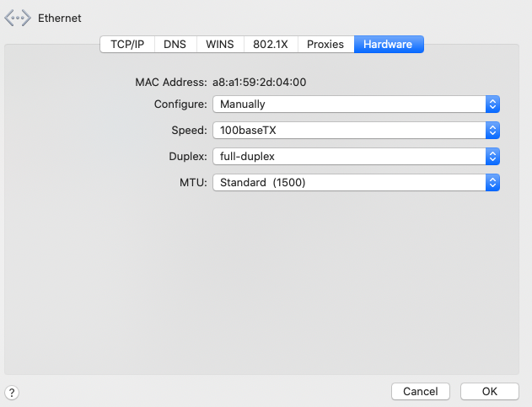This screenshot has height=407, width=532.
Task: Click the MAC Address value text
Action: pos(259,82)
